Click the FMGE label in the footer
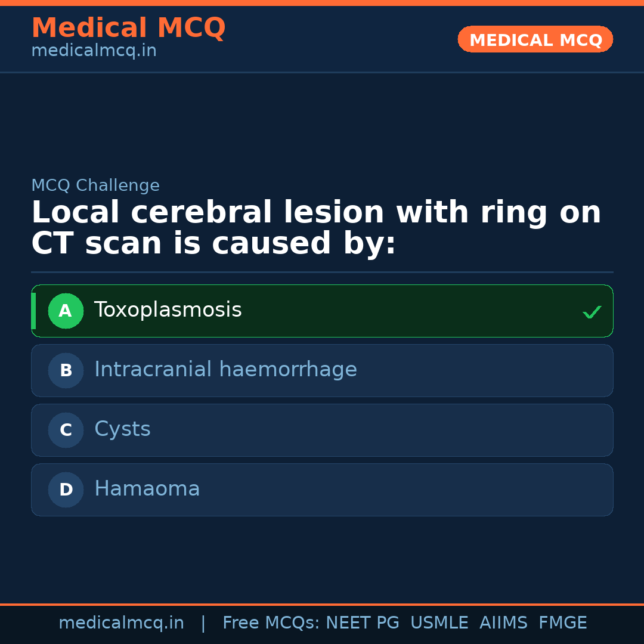 pyautogui.click(x=563, y=623)
